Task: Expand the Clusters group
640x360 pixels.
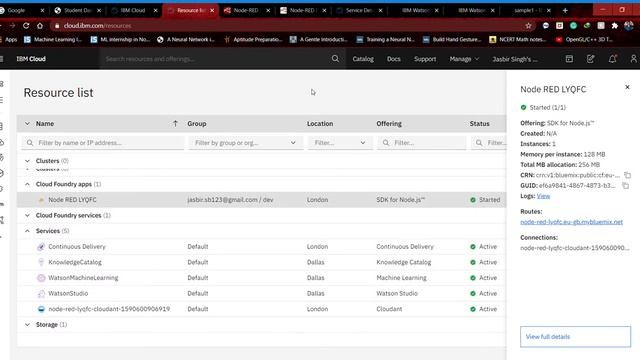Action: (x=27, y=161)
